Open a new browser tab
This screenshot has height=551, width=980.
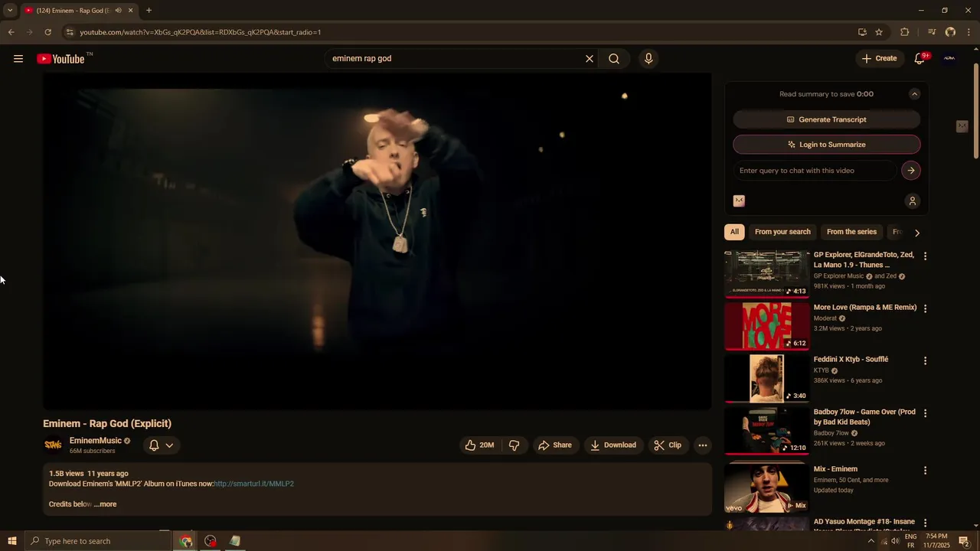click(149, 11)
